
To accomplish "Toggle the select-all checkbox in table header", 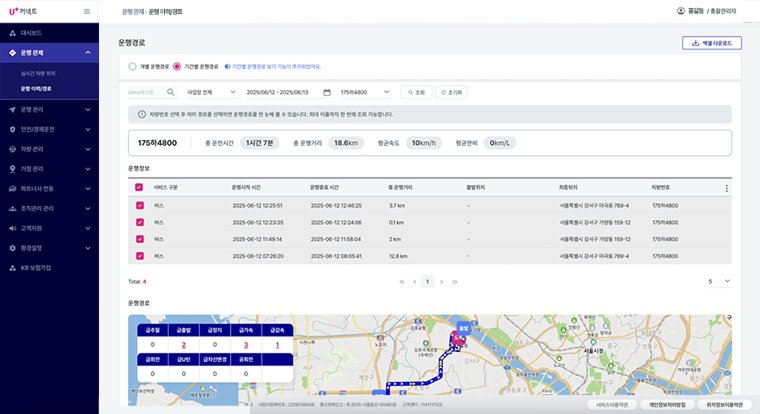I will [x=139, y=187].
